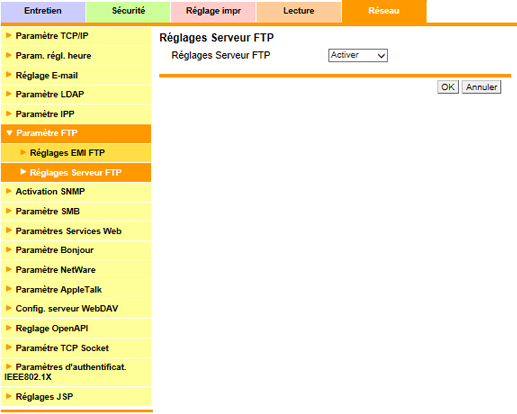
Task: Open the Sécurité tab
Action: click(128, 11)
